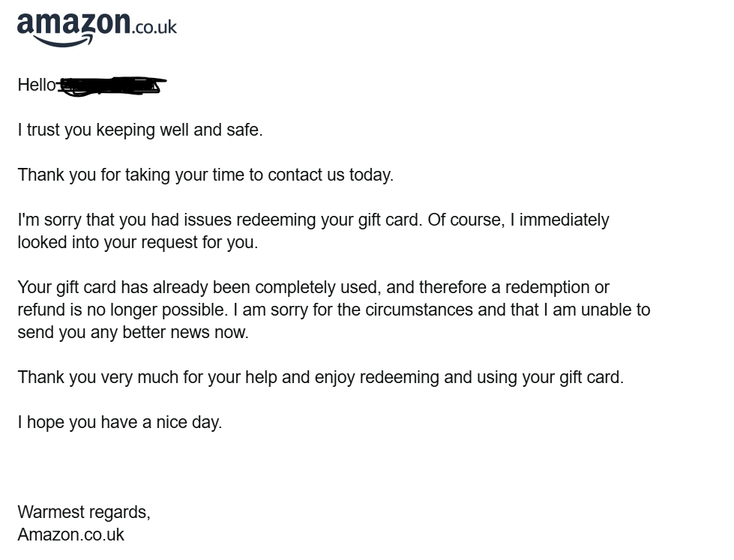Click the "send you any better news" line
The height and width of the screenshot is (560, 734).
tap(133, 333)
